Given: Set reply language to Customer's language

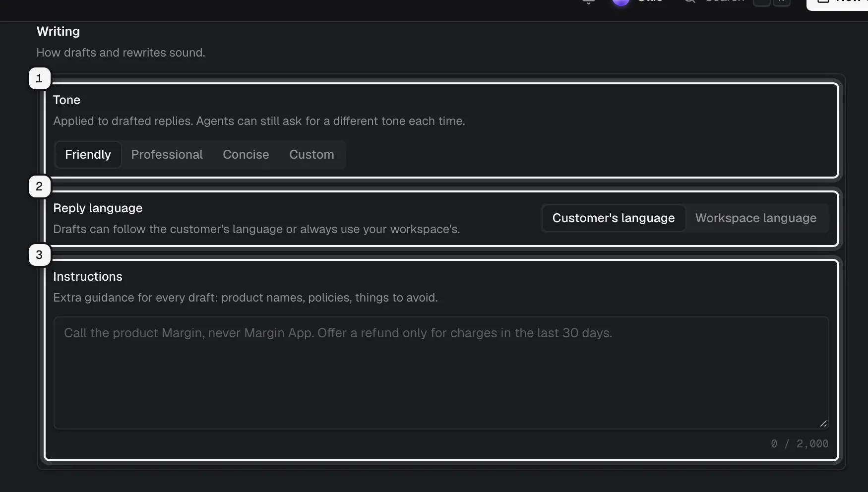Looking at the screenshot, I should click(x=614, y=218).
